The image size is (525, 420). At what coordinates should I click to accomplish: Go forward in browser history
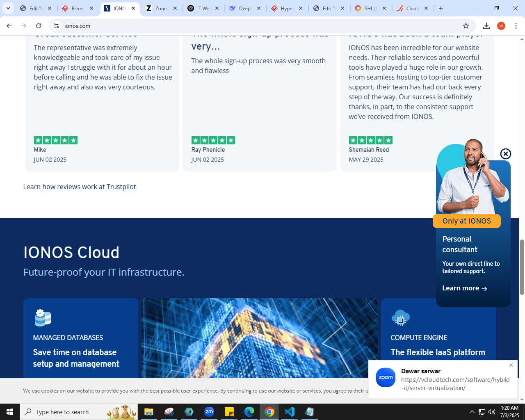[24, 26]
